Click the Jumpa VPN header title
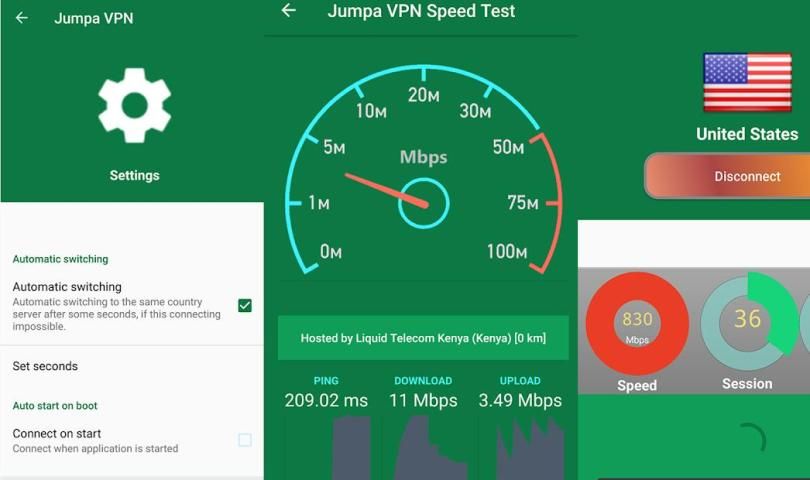The width and height of the screenshot is (810, 480). (x=94, y=19)
